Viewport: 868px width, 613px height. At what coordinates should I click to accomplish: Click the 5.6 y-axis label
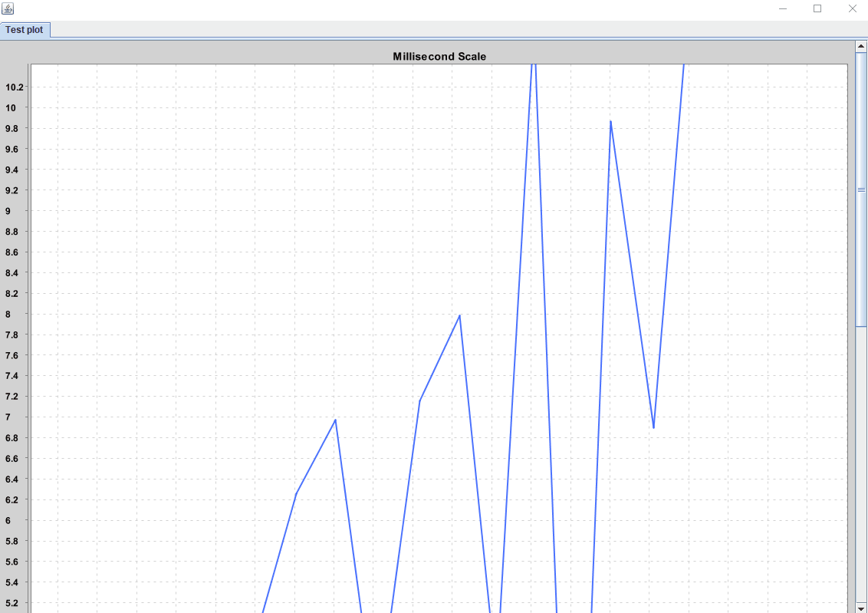(x=12, y=562)
